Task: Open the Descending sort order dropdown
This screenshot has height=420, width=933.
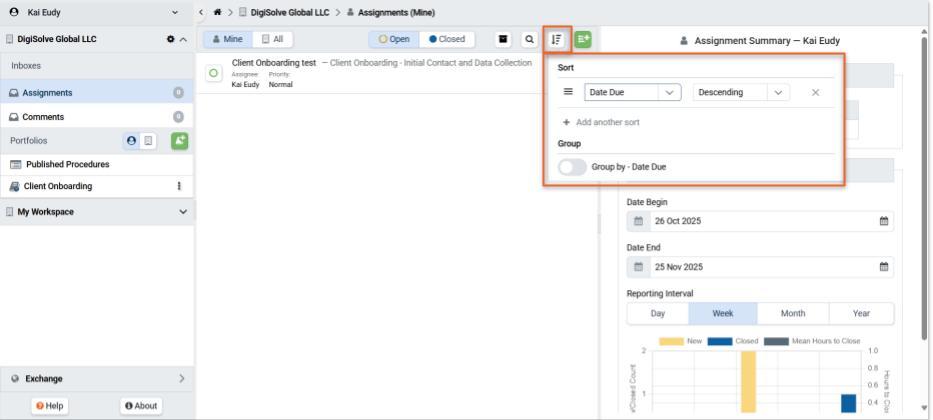Action: [742, 92]
